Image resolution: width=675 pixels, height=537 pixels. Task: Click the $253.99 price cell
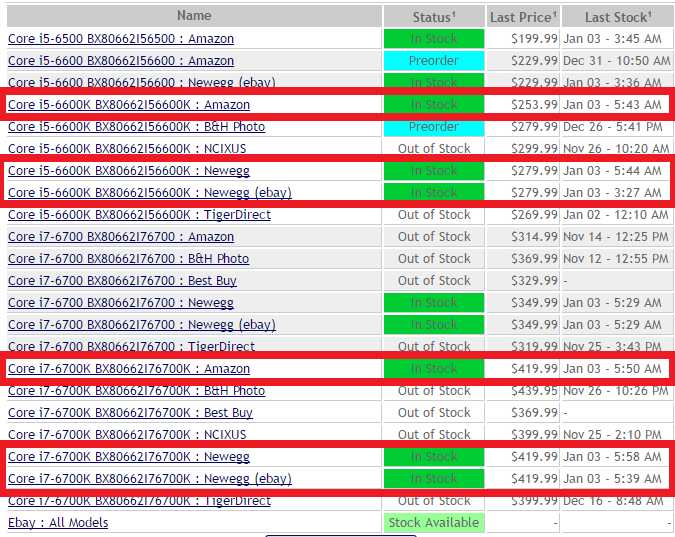tap(523, 105)
